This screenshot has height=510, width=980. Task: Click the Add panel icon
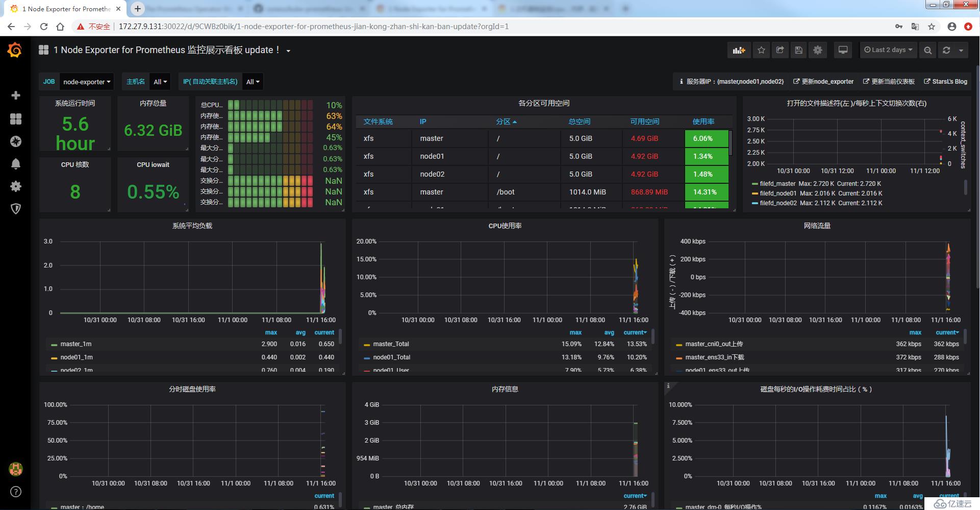click(739, 50)
